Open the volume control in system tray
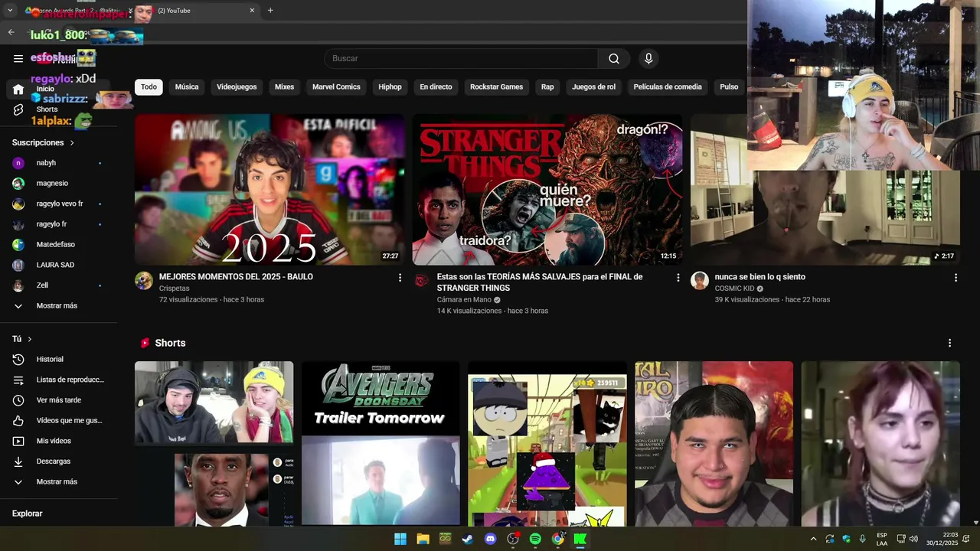The width and height of the screenshot is (980, 551). 913,539
